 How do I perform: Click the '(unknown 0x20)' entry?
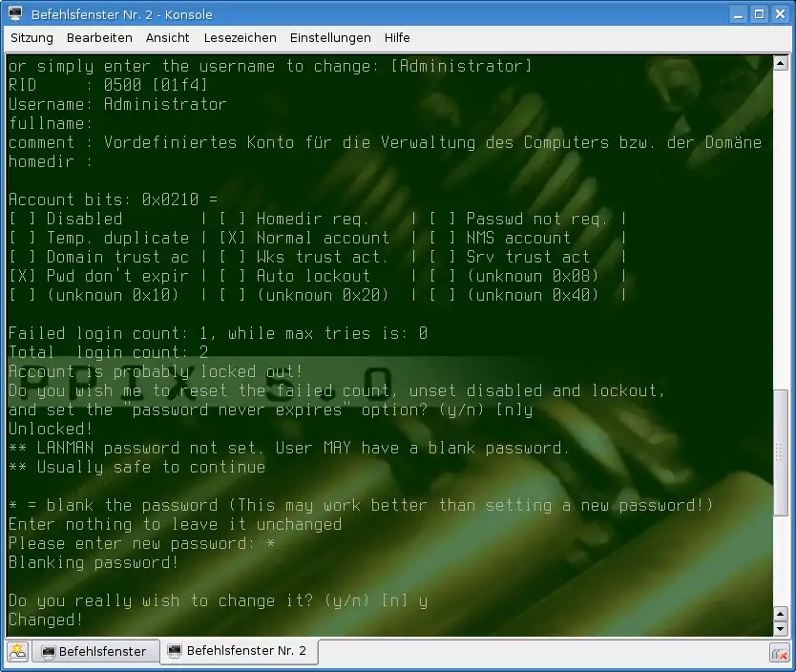click(323, 295)
